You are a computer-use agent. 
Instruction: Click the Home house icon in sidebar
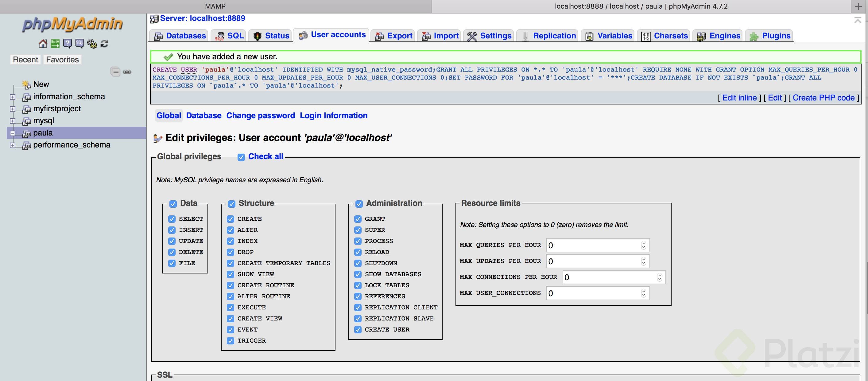43,44
